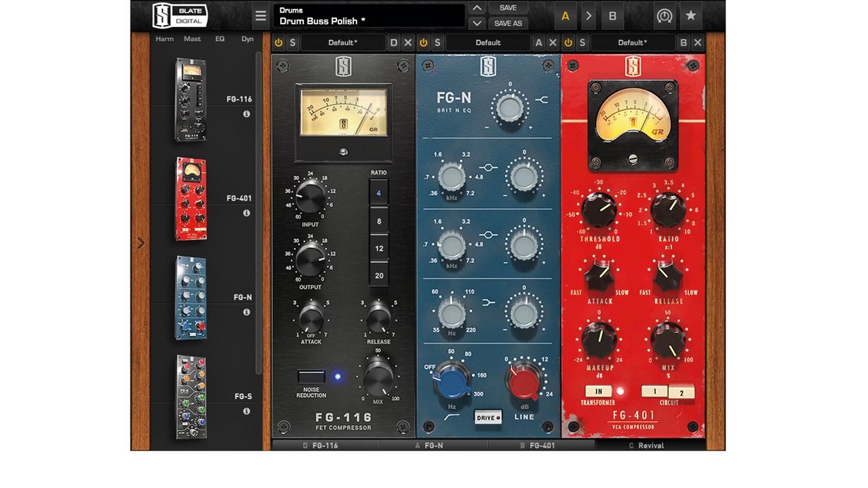Bypass FG-116 with its power button
The image size is (868, 488).
(279, 43)
